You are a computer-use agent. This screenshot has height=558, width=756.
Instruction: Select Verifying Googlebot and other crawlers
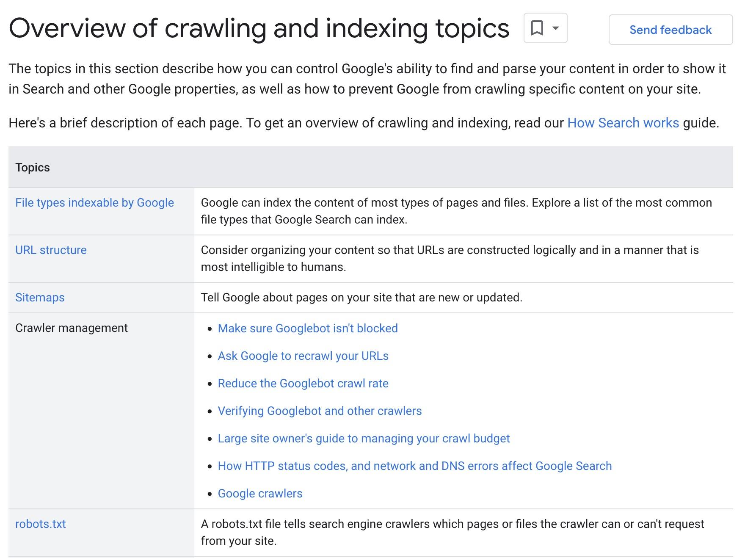click(319, 411)
